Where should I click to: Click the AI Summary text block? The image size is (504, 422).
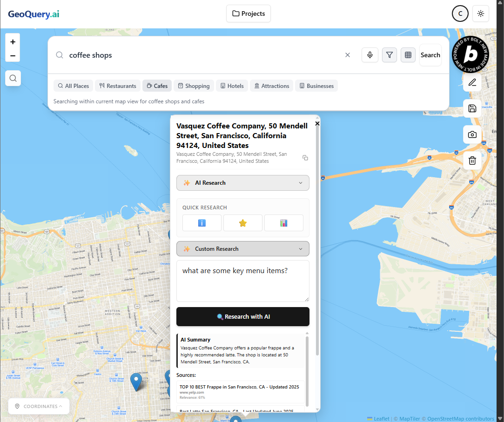coord(241,351)
